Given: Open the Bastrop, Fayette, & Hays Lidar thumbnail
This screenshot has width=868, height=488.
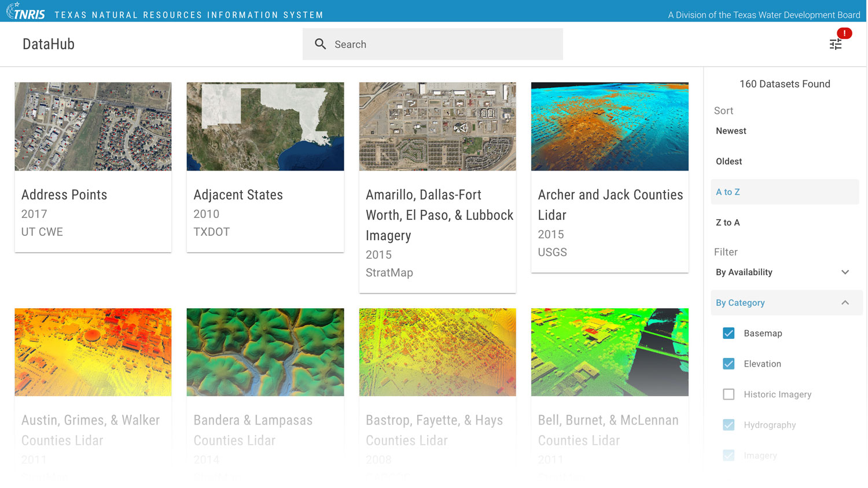Looking at the screenshot, I should [437, 352].
